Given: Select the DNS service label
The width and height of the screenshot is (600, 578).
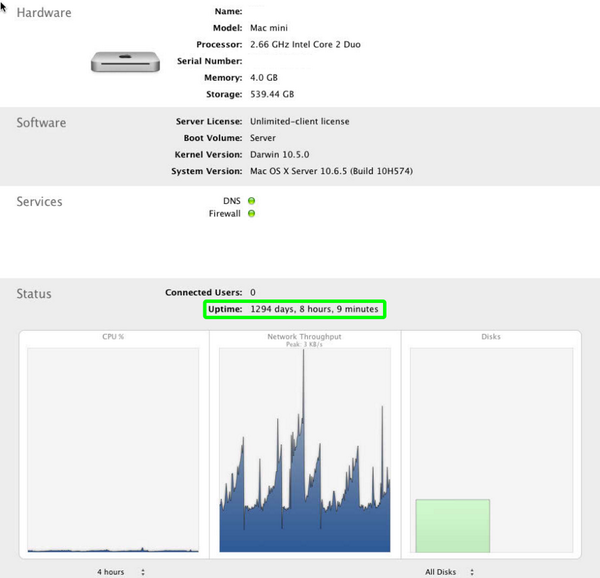Looking at the screenshot, I should pos(232,201).
